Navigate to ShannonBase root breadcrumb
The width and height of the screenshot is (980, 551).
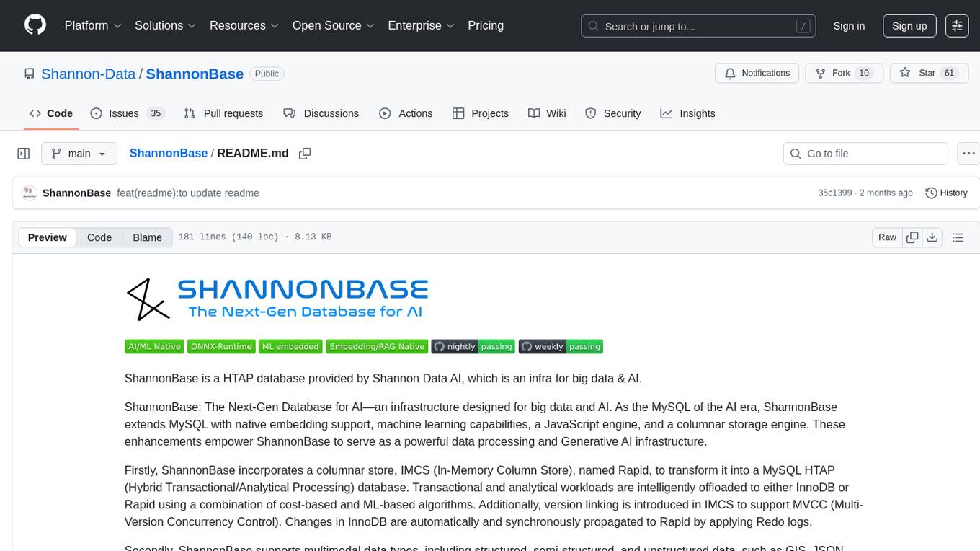[169, 153]
